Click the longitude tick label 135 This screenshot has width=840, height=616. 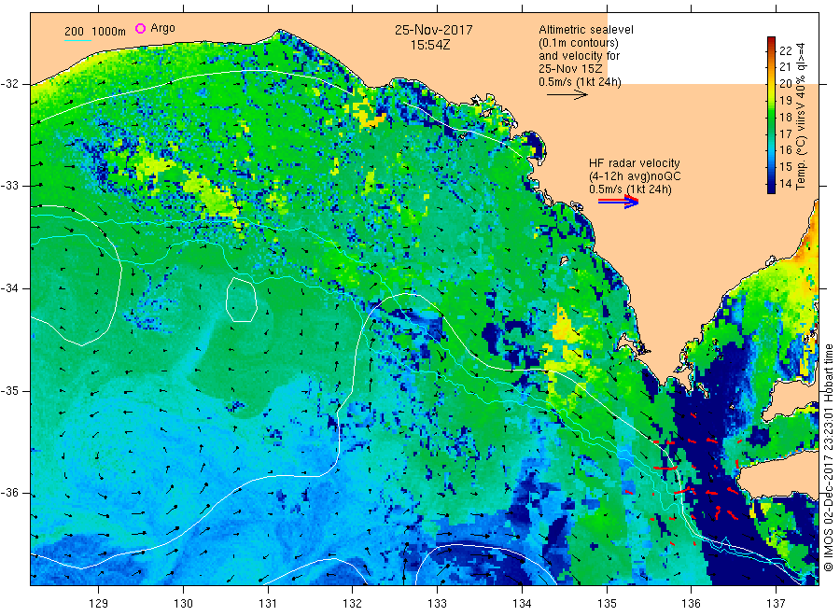(x=607, y=604)
